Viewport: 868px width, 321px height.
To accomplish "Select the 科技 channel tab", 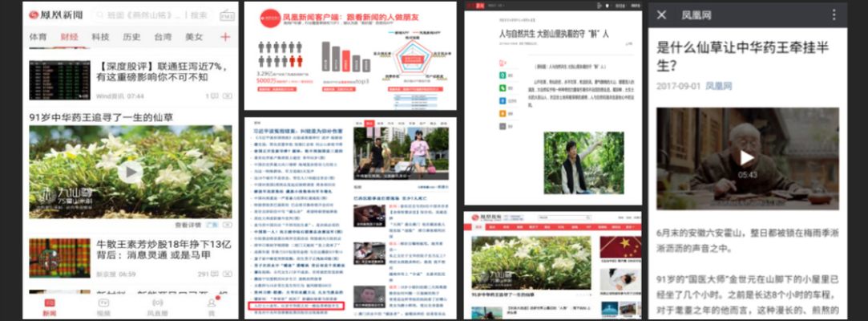I will tap(100, 37).
